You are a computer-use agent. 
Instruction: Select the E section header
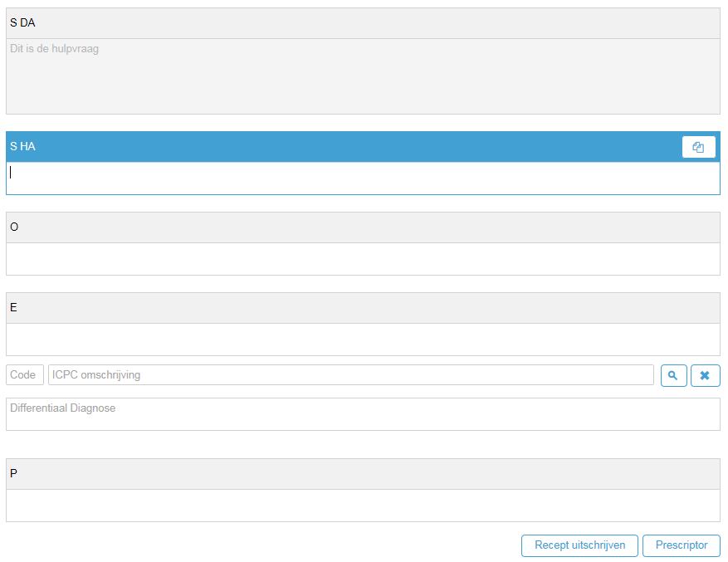pyautogui.click(x=363, y=308)
